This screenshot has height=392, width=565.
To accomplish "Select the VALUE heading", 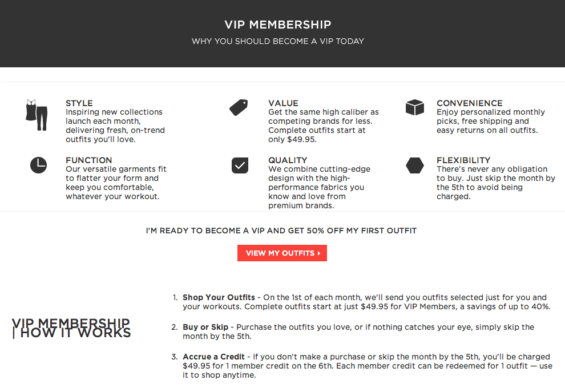I will (283, 103).
